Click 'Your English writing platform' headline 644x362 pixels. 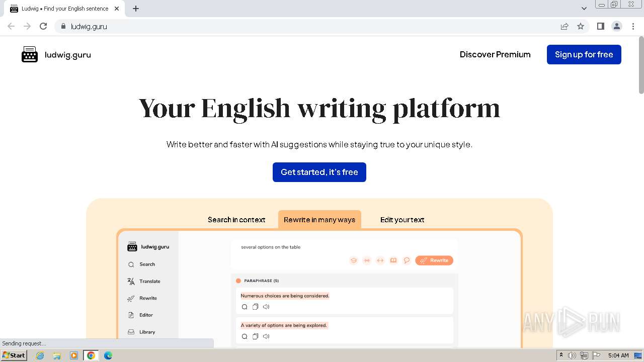(x=319, y=108)
